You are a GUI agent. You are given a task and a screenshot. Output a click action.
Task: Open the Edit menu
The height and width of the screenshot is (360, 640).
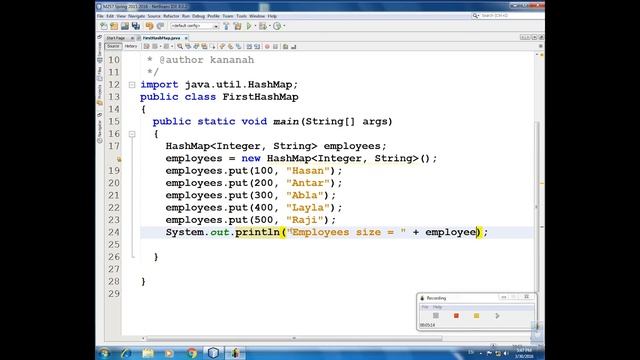click(110, 16)
